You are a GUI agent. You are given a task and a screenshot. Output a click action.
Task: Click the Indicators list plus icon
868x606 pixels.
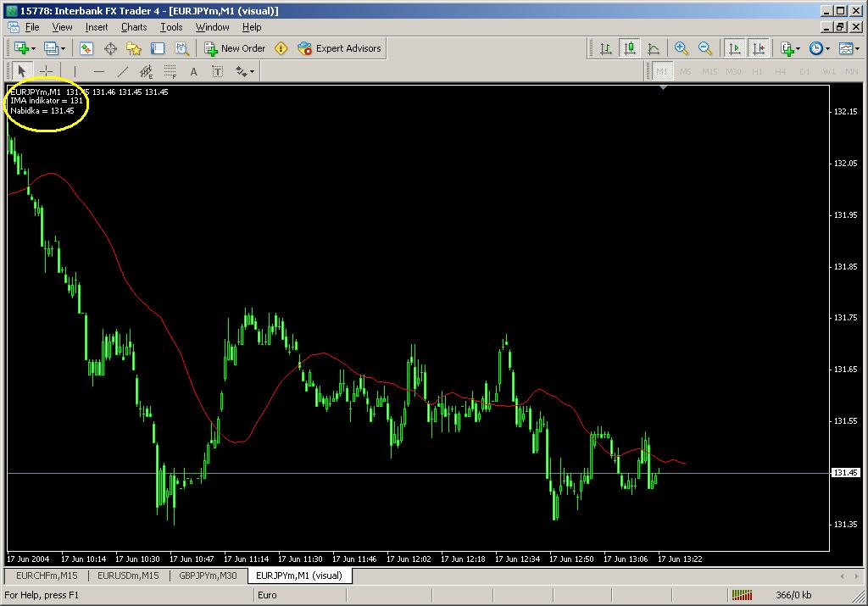[x=787, y=48]
